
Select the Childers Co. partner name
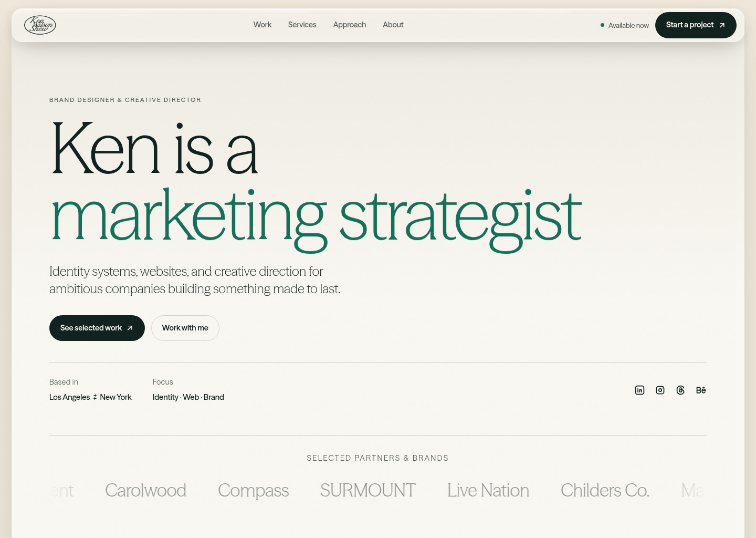tap(605, 490)
